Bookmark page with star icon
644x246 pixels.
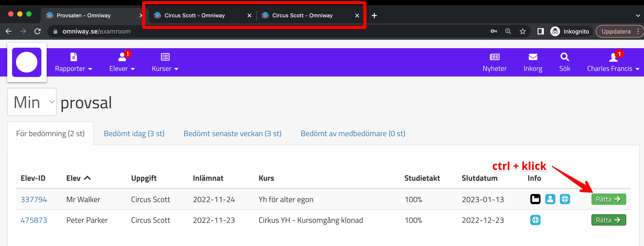pyautogui.click(x=522, y=32)
